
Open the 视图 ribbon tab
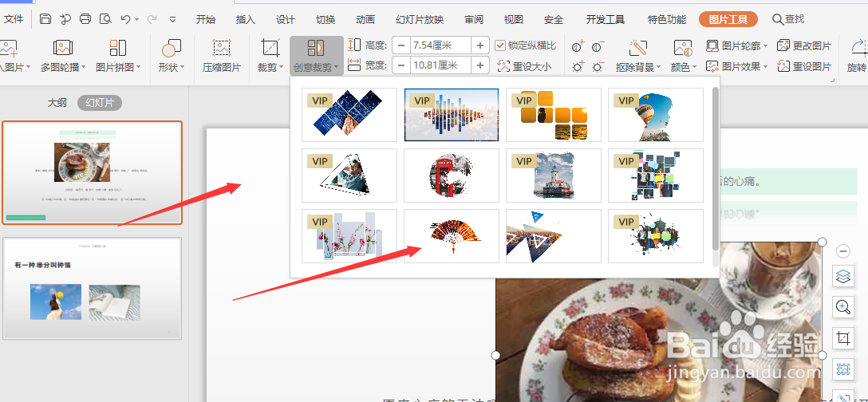[x=514, y=19]
